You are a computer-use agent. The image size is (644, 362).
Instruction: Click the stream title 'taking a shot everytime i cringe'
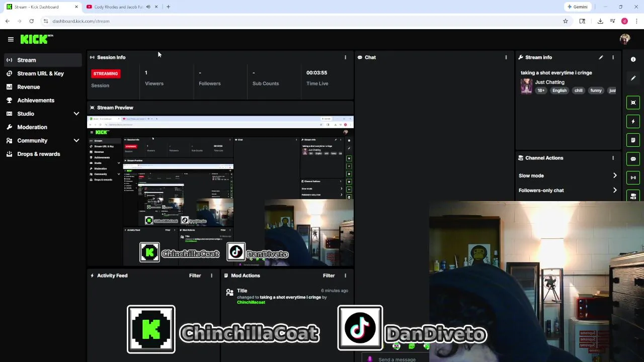pyautogui.click(x=556, y=73)
